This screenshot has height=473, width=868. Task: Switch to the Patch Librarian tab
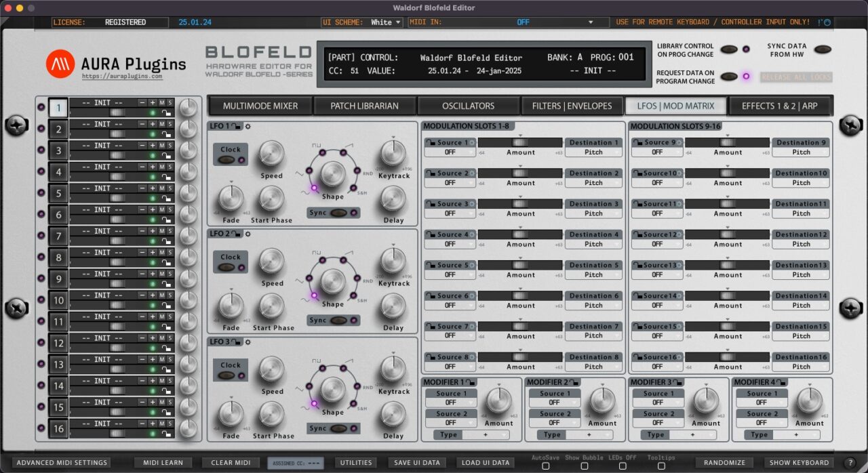pyautogui.click(x=364, y=105)
